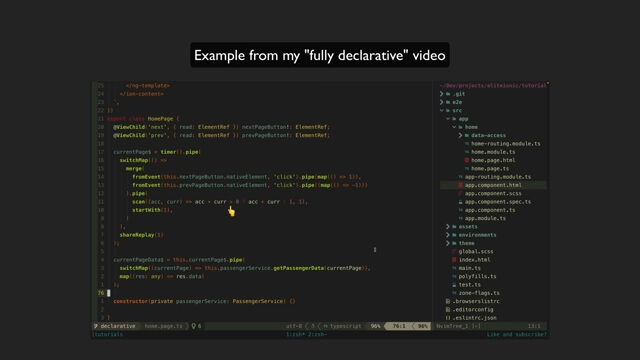This screenshot has height=360, width=640.
Task: Expand the environments folder chevron
Action: [x=448, y=235]
